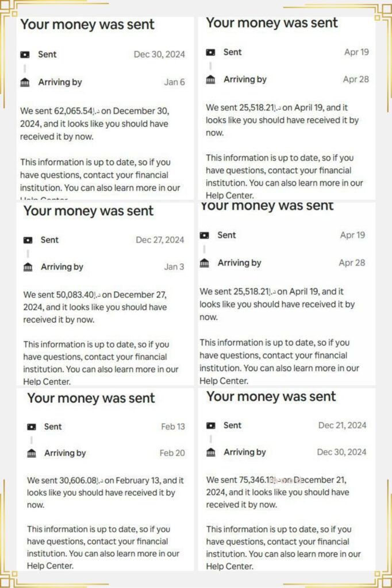Image resolution: width=392 pixels, height=588 pixels.
Task: Click the bank icon beside Arriving by Jan 6
Action: [25, 82]
